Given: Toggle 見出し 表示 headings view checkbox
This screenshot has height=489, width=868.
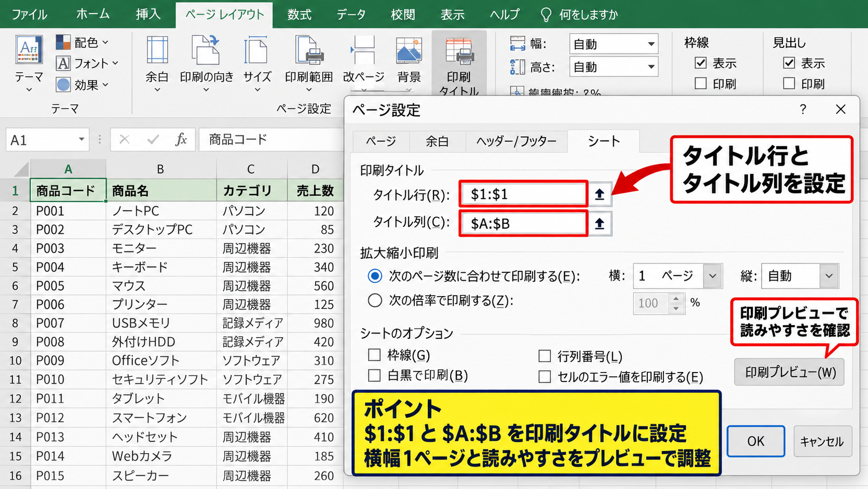Looking at the screenshot, I should (789, 63).
